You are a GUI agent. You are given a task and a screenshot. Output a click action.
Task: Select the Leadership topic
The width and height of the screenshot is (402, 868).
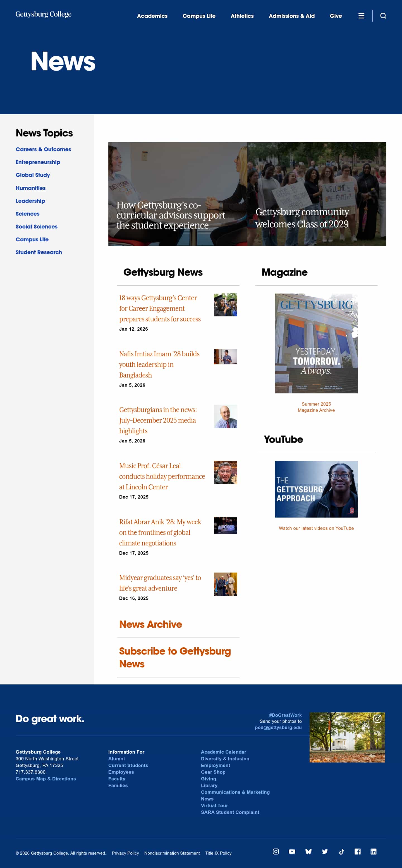tap(30, 201)
